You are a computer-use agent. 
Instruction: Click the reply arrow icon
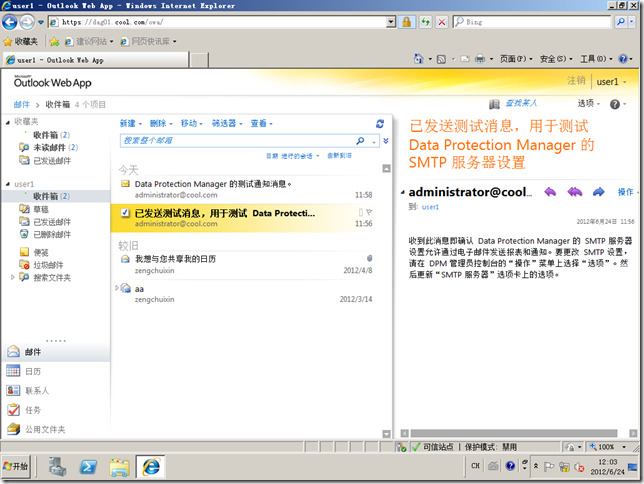550,191
